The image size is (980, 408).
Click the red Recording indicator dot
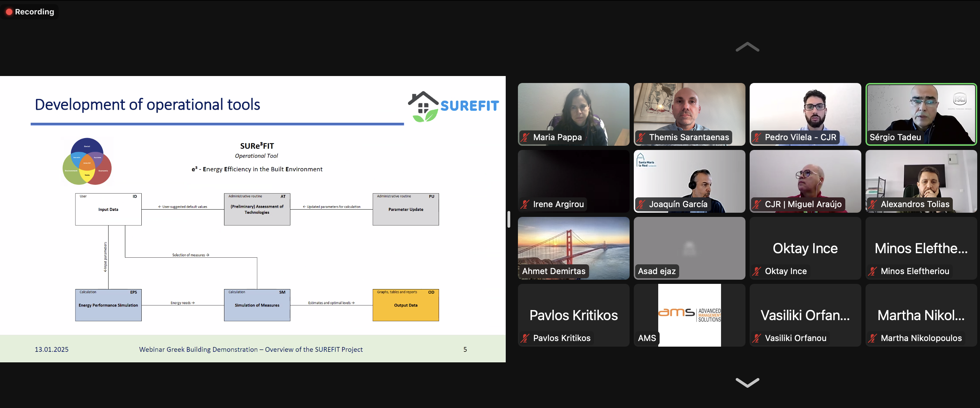[x=9, y=12]
